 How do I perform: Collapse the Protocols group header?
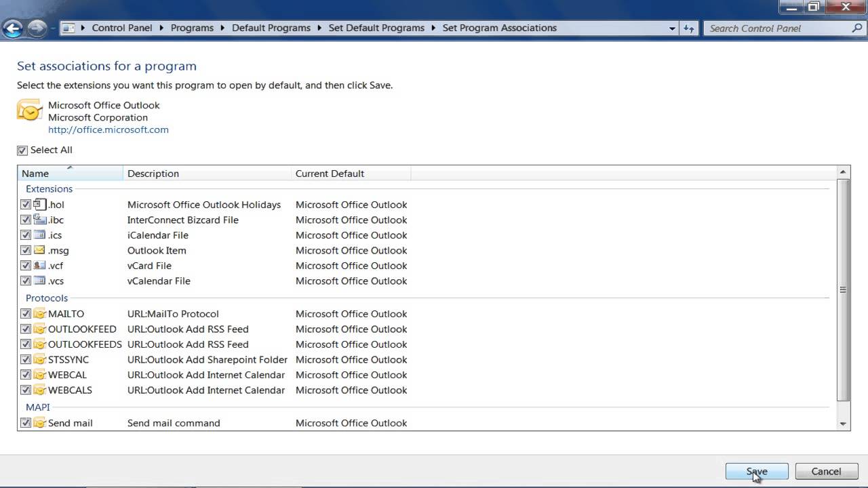[47, 298]
